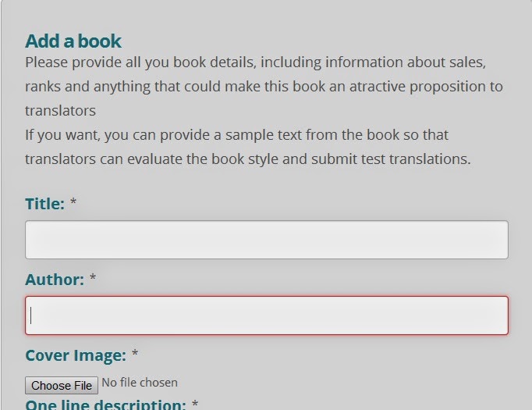Click the "Add a book" heading
This screenshot has height=410, width=532.
tap(73, 41)
